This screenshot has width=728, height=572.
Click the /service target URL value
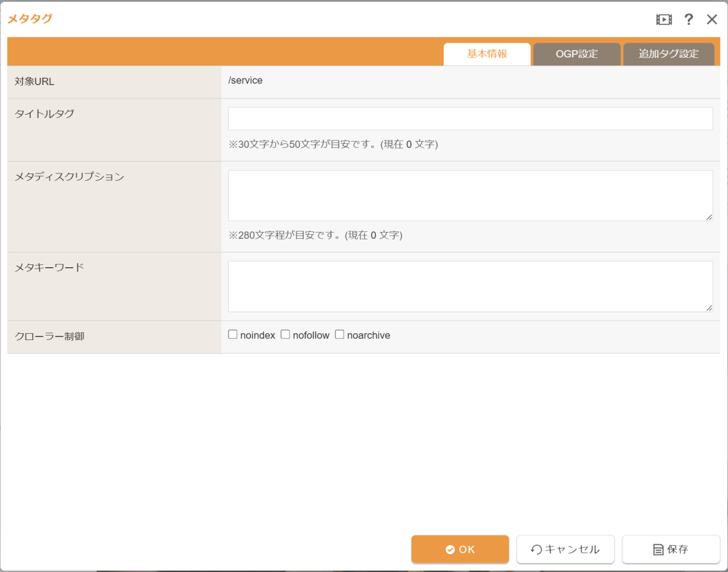click(245, 81)
